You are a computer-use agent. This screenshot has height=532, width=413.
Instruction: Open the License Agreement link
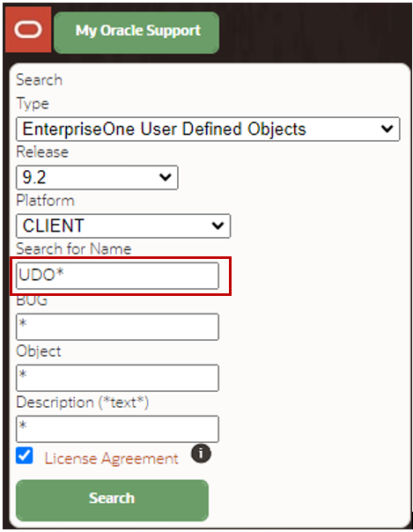(x=111, y=459)
